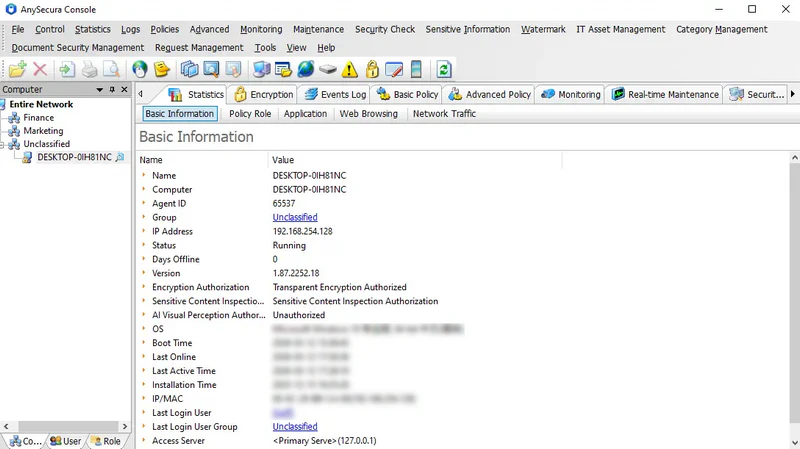Click the magnifier icon beside DESKTOP-0IH81NC
Image resolution: width=800 pixels, height=449 pixels.
120,157
